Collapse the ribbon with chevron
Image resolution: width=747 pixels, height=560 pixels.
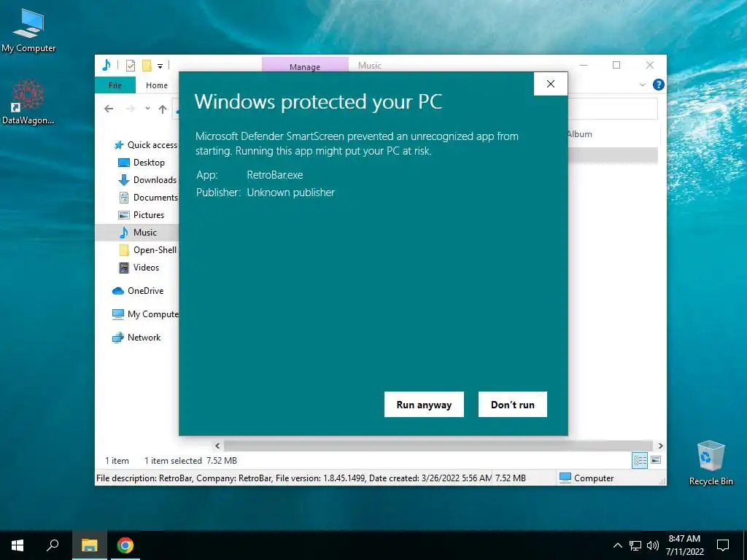click(643, 85)
